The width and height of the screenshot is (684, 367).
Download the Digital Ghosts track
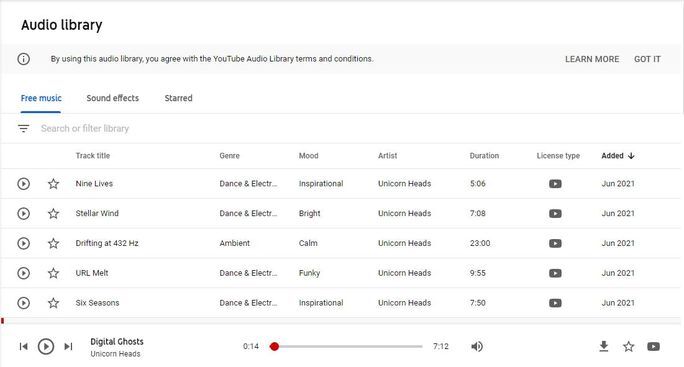[x=604, y=346]
